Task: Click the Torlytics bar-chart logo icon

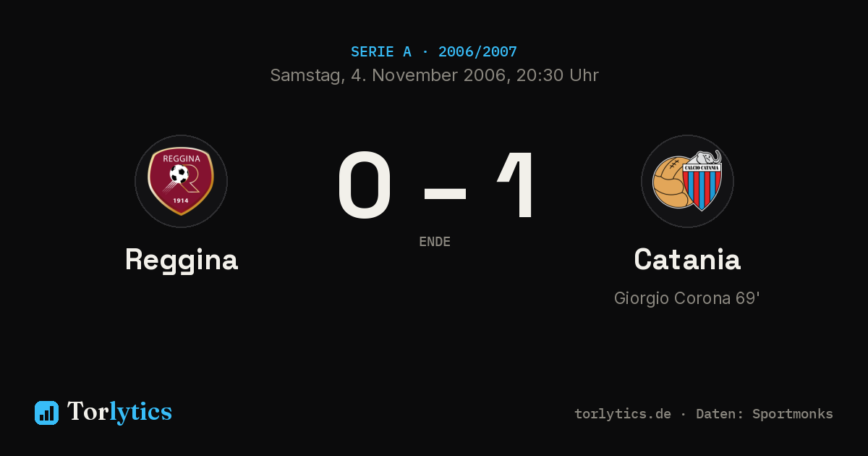Action: (46, 413)
